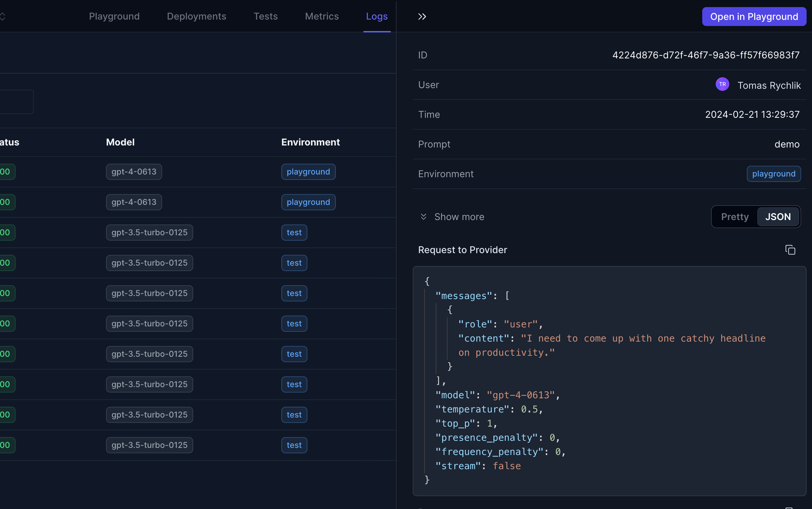
Task: Select the Metrics tab
Action: [x=322, y=16]
